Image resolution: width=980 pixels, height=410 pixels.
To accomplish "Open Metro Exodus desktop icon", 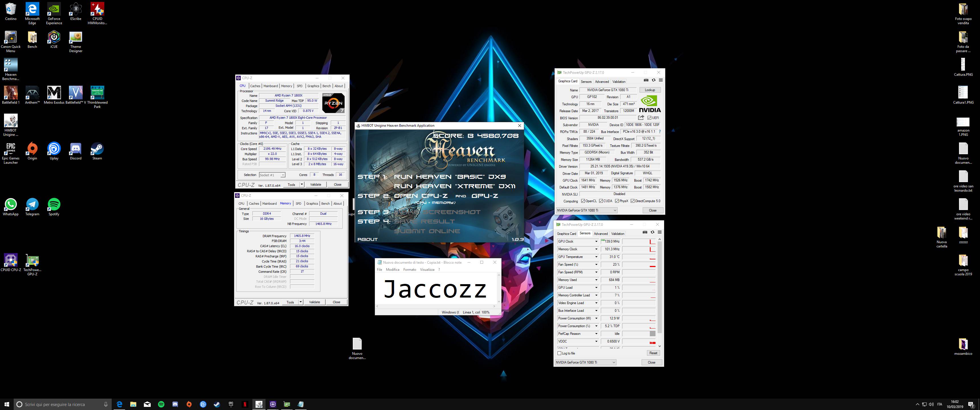I will click(54, 95).
